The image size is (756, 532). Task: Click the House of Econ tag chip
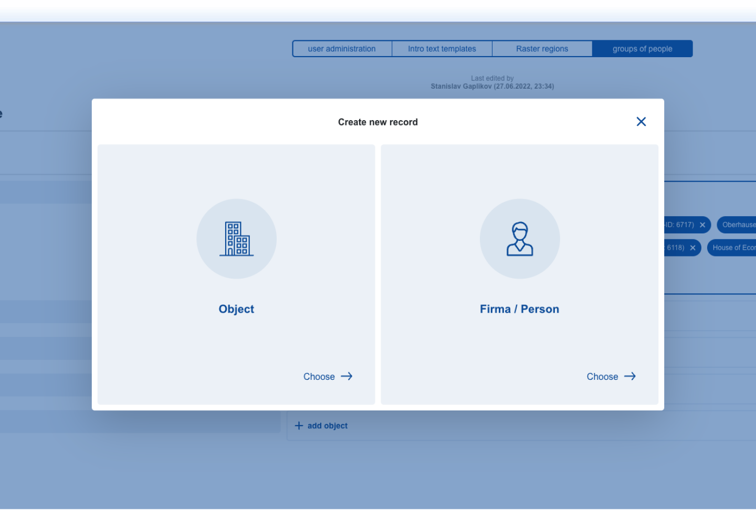click(x=732, y=248)
